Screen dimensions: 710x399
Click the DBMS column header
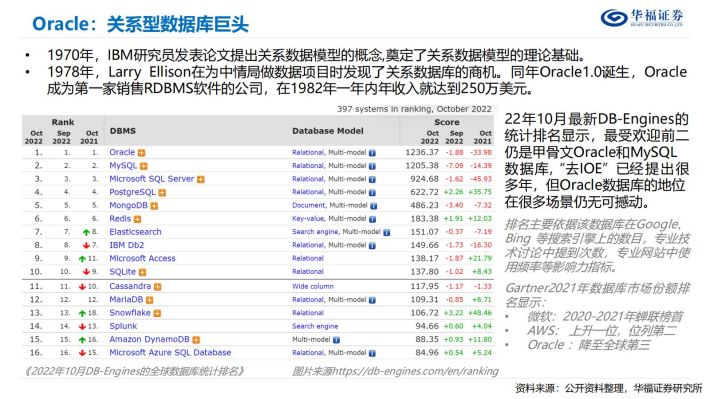point(123,131)
